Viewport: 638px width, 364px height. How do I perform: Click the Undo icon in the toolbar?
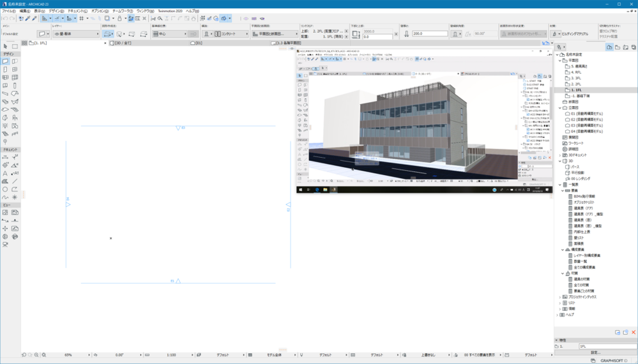coord(4,19)
